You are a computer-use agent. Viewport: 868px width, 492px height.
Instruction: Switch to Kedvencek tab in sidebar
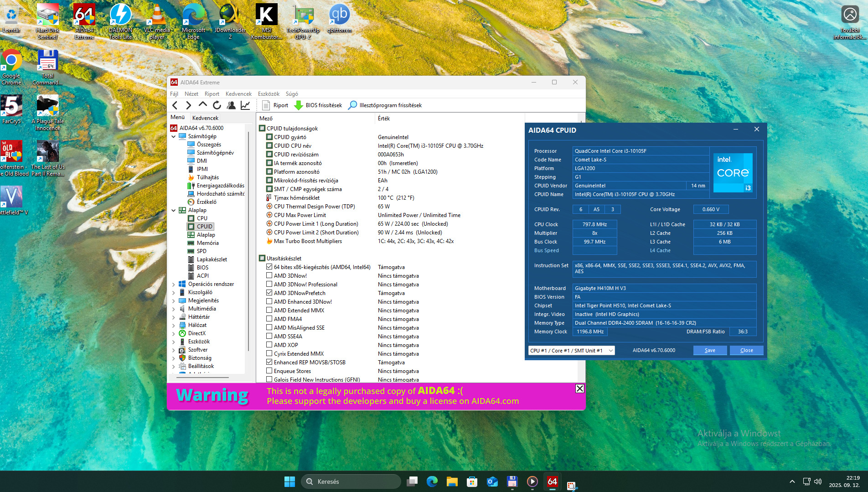point(205,118)
